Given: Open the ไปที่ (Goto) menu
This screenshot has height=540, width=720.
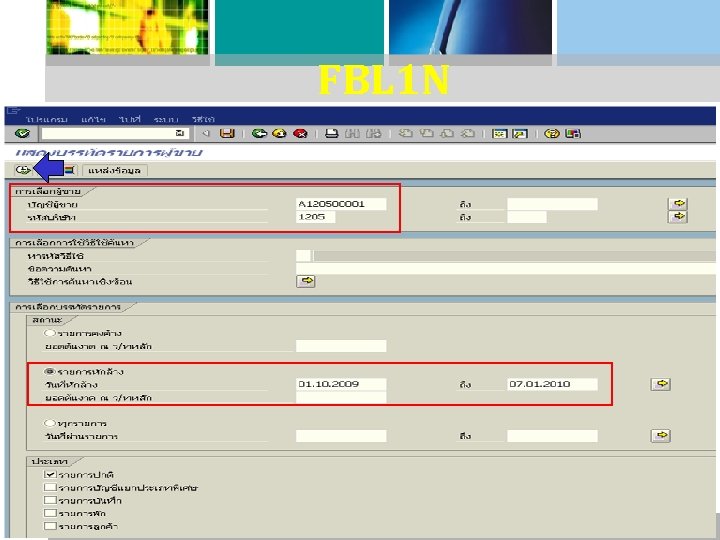Looking at the screenshot, I should tap(129, 119).
